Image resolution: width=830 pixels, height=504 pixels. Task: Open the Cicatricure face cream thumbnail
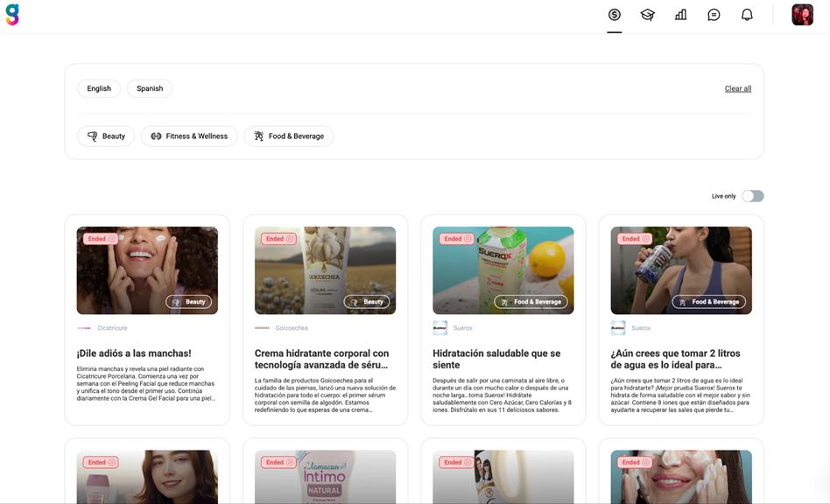coord(147,270)
